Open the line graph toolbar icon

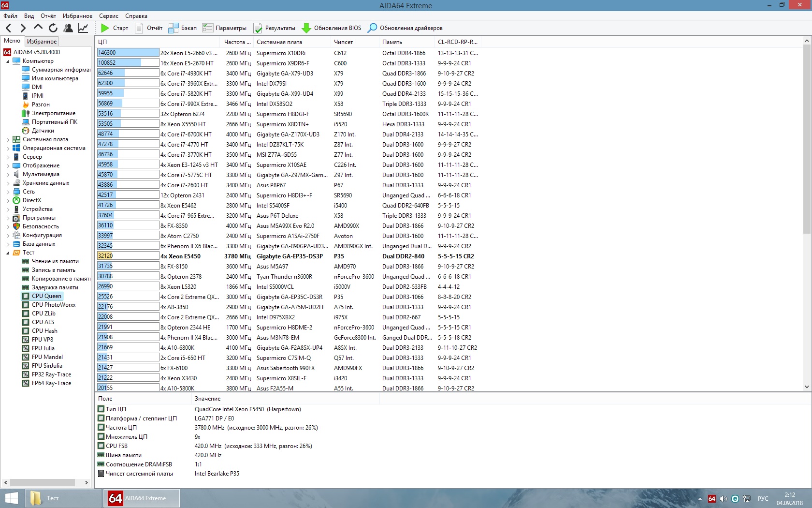(83, 28)
